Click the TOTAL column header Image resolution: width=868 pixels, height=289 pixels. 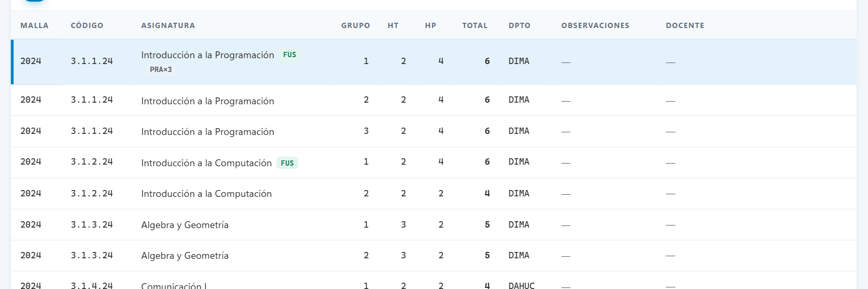click(x=475, y=25)
